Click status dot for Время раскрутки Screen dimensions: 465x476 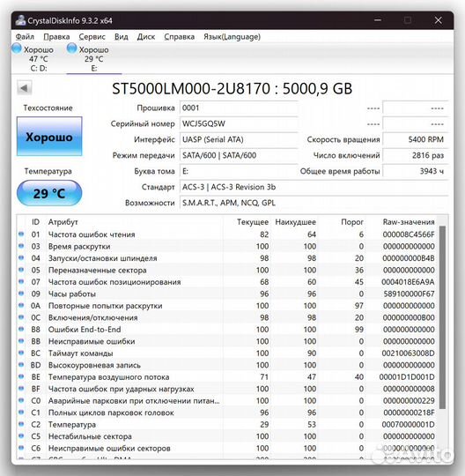pos(21,246)
